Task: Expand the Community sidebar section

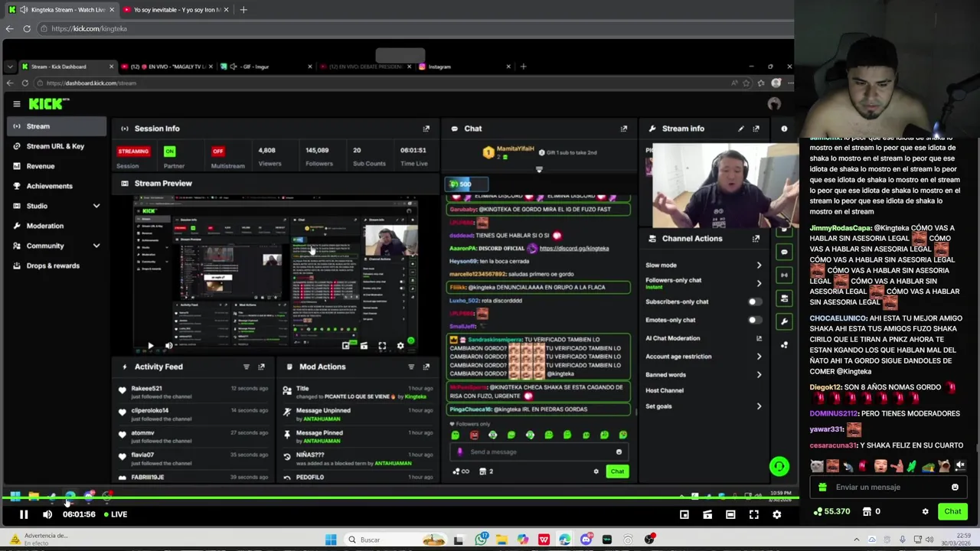Action: point(96,246)
